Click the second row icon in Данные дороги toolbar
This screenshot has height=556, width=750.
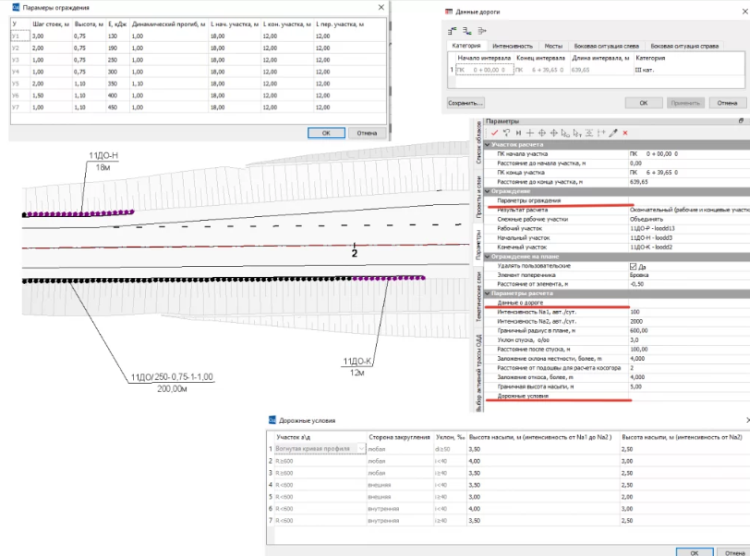click(x=465, y=31)
